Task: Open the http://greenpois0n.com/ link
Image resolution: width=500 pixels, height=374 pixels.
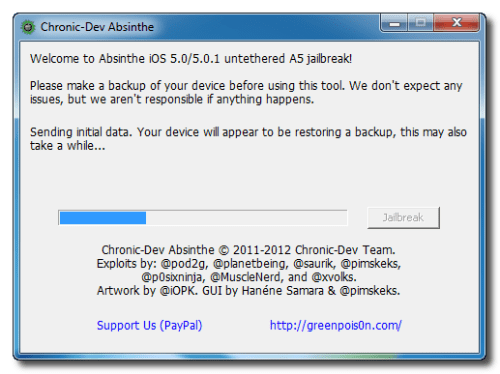Action: [x=336, y=325]
